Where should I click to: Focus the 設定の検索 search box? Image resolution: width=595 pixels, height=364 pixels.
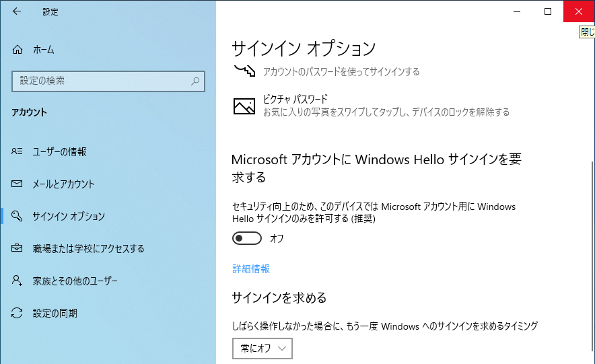pos(108,81)
